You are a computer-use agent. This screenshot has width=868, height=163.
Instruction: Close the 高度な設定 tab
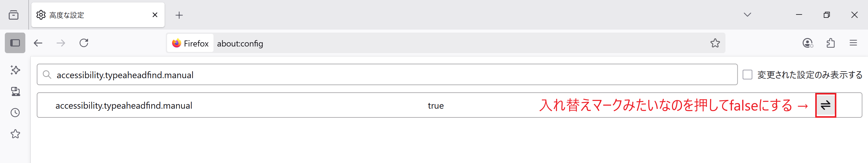click(155, 15)
